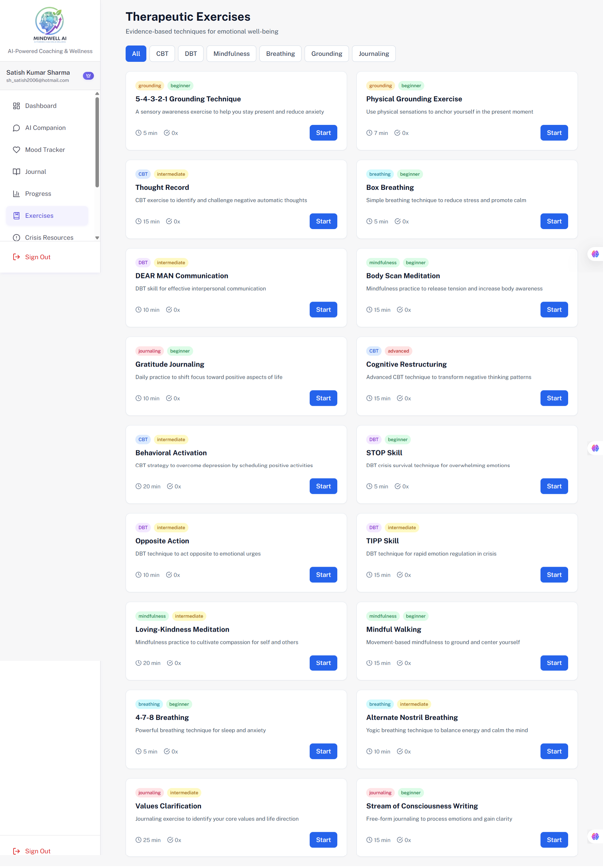Open the Dashboard via its grid icon
This screenshot has width=603, height=868.
point(17,106)
